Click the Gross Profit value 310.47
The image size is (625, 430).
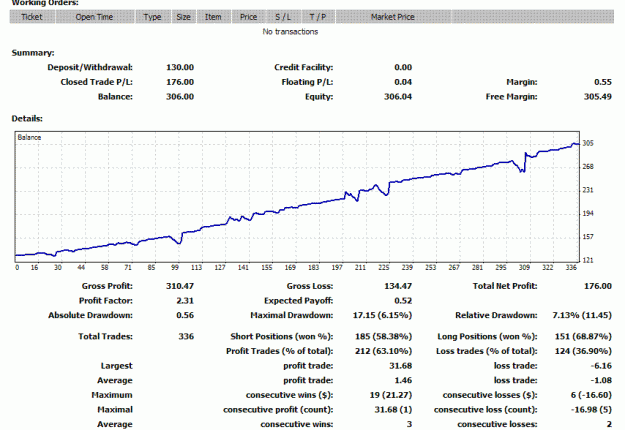[x=180, y=286]
